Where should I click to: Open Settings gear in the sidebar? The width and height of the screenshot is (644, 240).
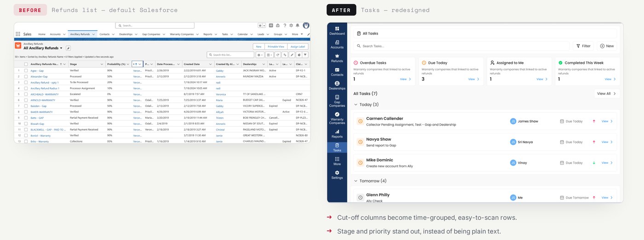(x=337, y=175)
